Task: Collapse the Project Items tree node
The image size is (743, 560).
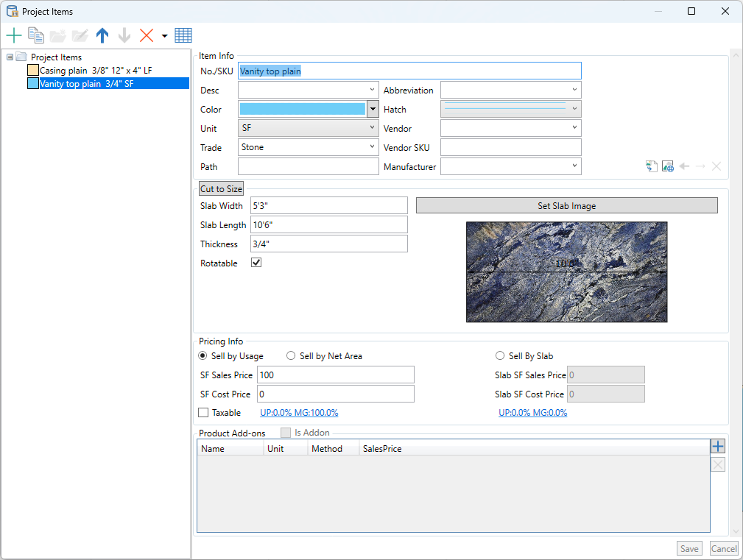Action: coord(10,57)
